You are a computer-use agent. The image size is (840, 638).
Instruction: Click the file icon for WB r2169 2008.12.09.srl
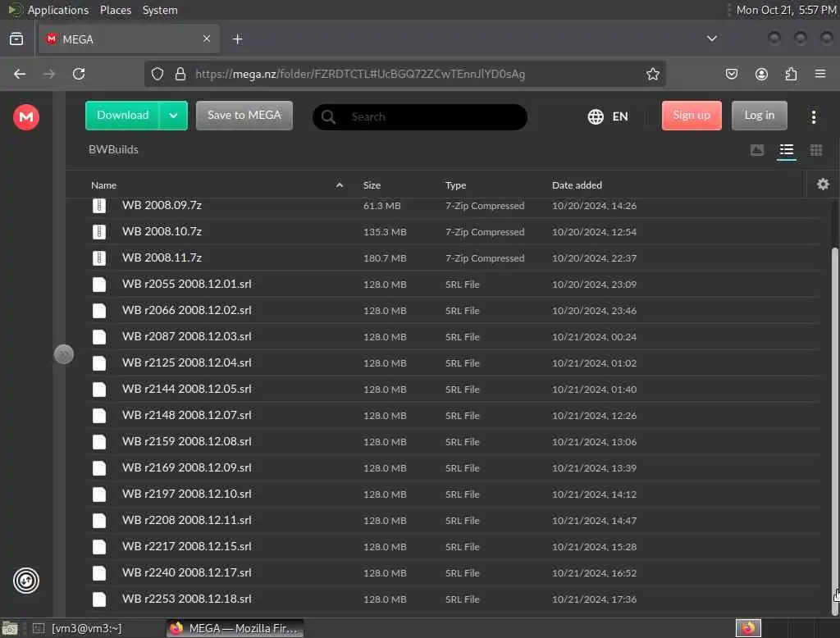99,467
